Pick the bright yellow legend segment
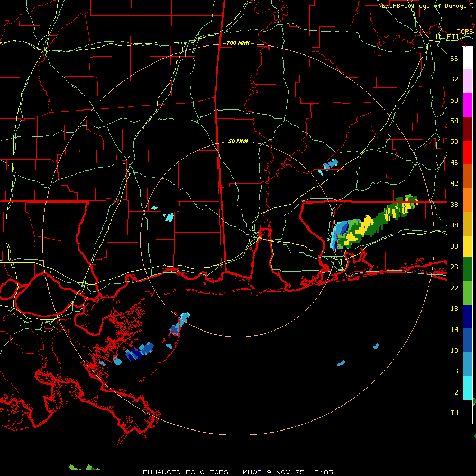476x476 pixels. point(467,246)
